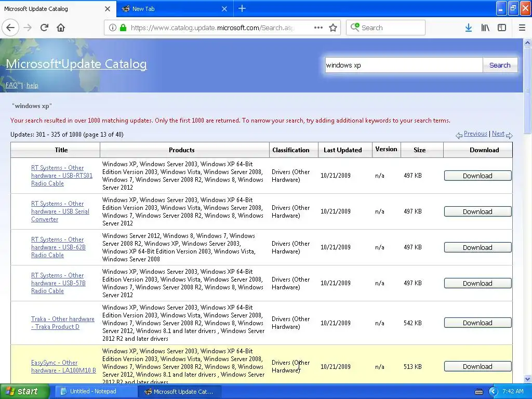The height and width of the screenshot is (399, 532).
Task: Reload the page with the refresh icon
Action: tap(44, 28)
